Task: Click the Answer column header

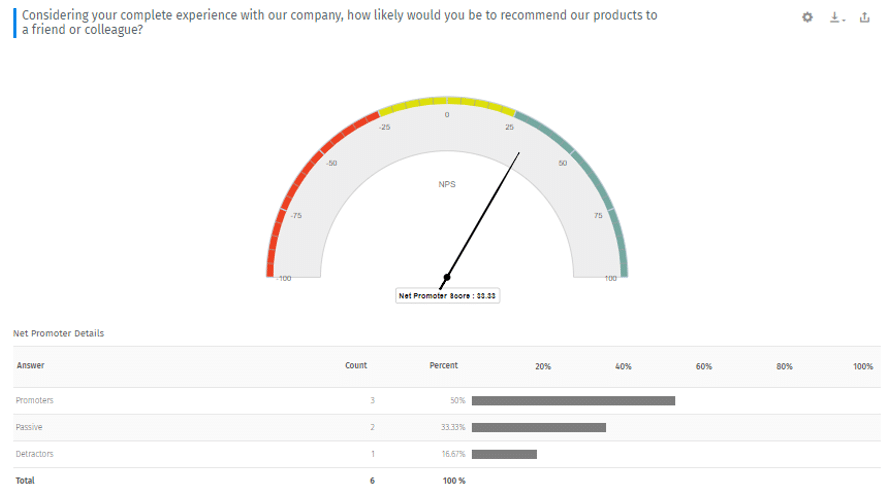Action: coord(31,365)
